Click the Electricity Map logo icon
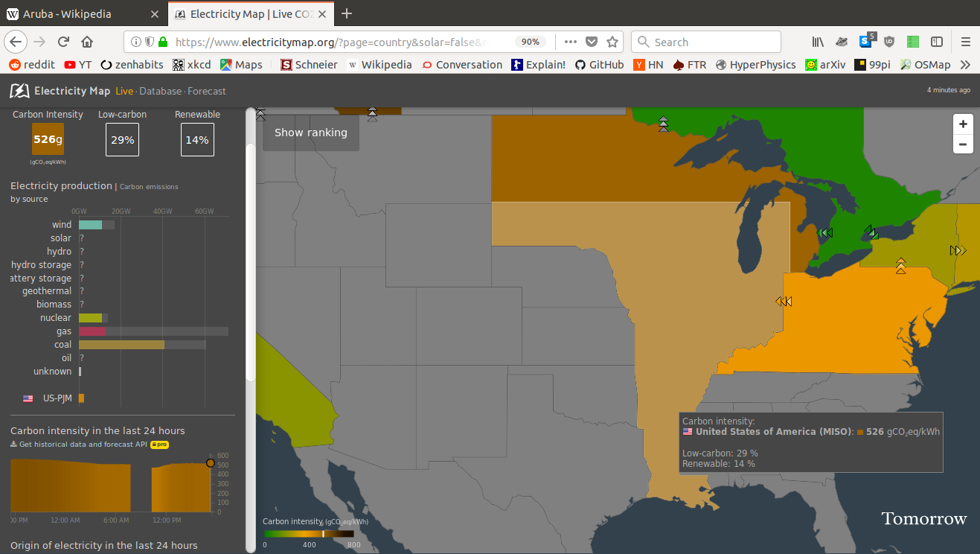This screenshot has height=554, width=980. pos(19,91)
